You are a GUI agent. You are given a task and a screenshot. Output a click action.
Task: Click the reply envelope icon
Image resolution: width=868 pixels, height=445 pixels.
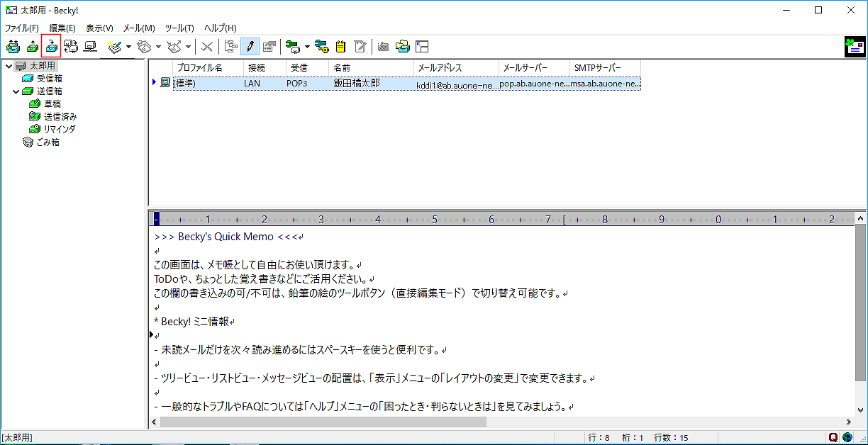(x=145, y=47)
